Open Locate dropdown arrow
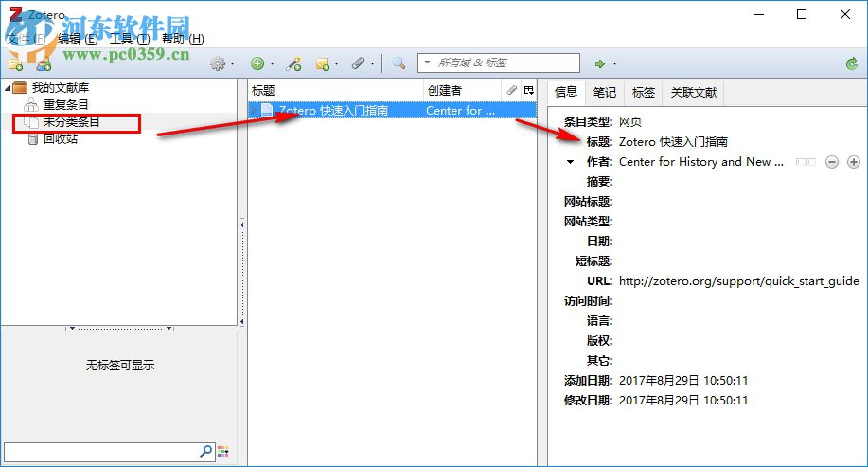Screen dimensions: 868x467 pyautogui.click(x=614, y=64)
